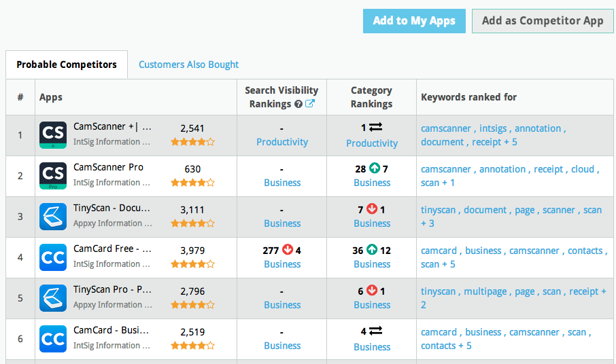
Task: Click the CamCard Free app icon
Action: click(53, 257)
